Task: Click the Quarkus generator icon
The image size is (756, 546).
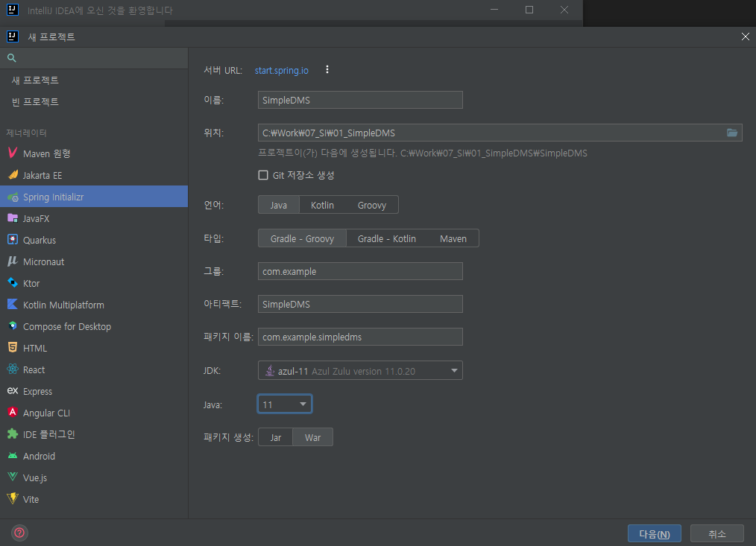Action: pos(13,240)
